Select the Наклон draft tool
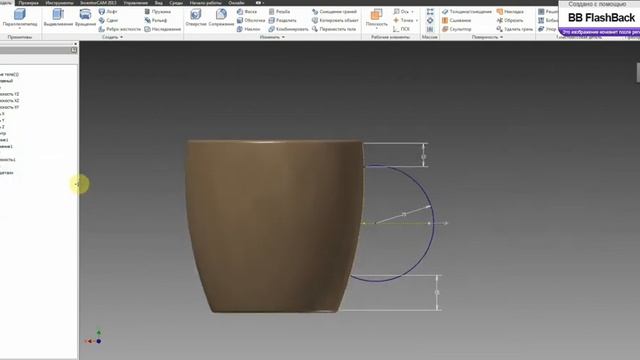The height and width of the screenshot is (360, 640). [x=249, y=29]
